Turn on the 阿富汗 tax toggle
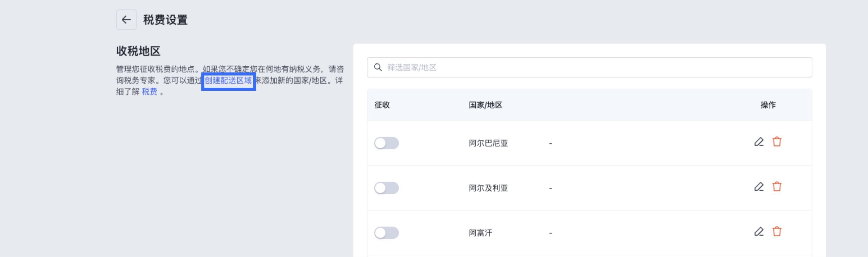 click(x=386, y=233)
